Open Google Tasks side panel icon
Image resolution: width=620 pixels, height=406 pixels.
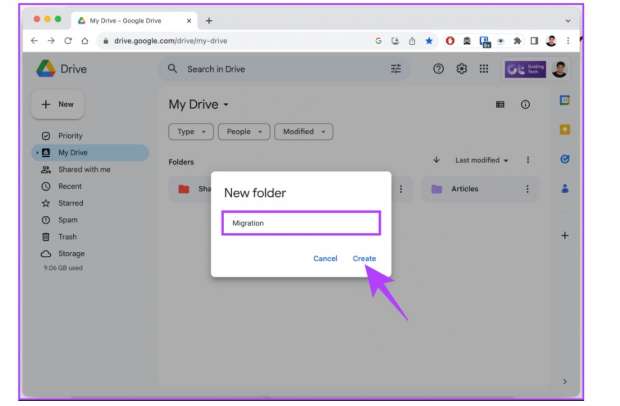point(565,158)
